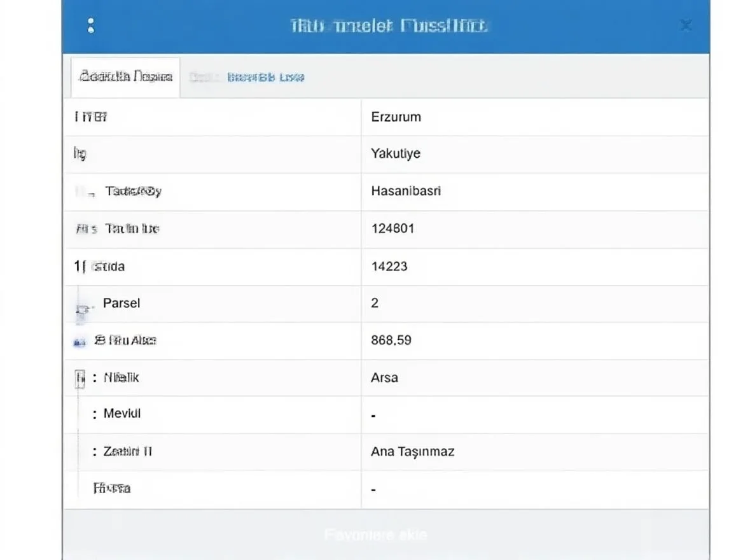Click the Mevkii row label
Image resolution: width=743 pixels, height=560 pixels.
122,414
